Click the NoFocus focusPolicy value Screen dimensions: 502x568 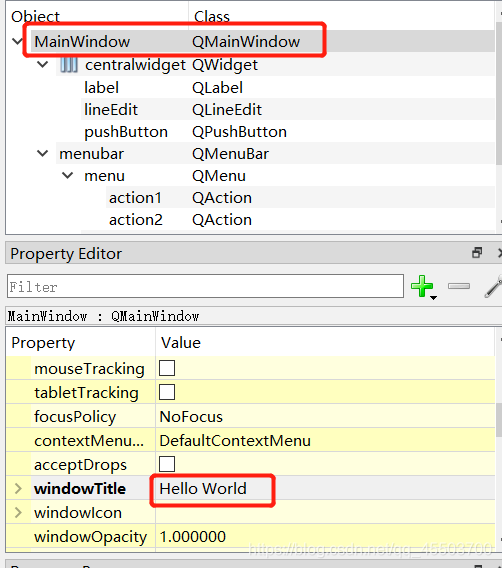(x=191, y=417)
